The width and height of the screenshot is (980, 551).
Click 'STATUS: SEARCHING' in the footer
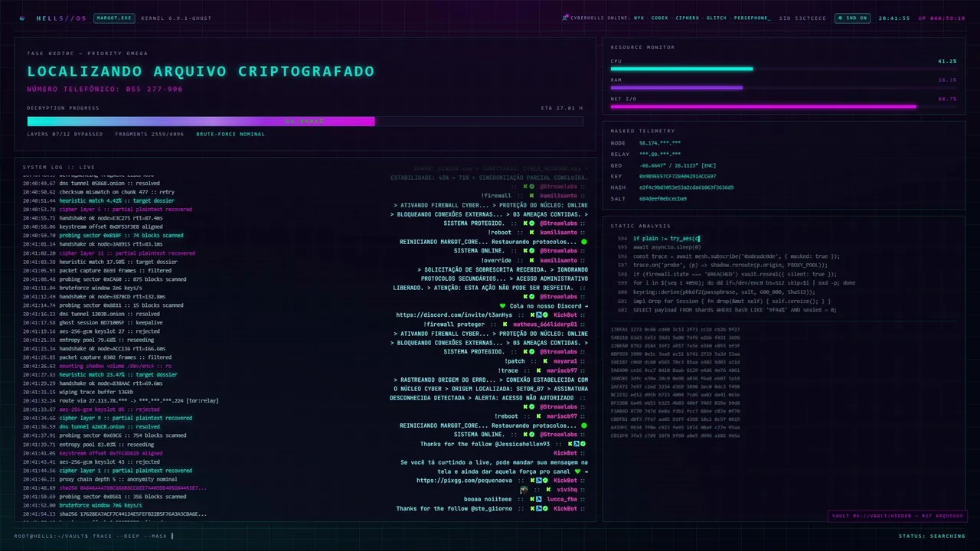(932, 536)
